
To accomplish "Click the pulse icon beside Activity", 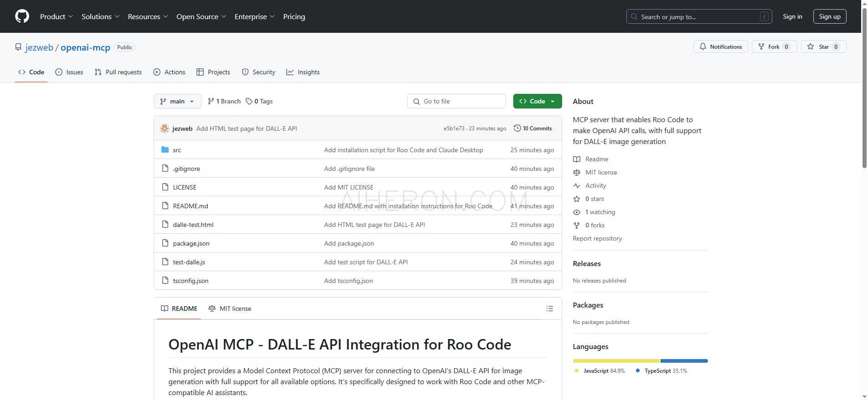I will click(x=577, y=185).
